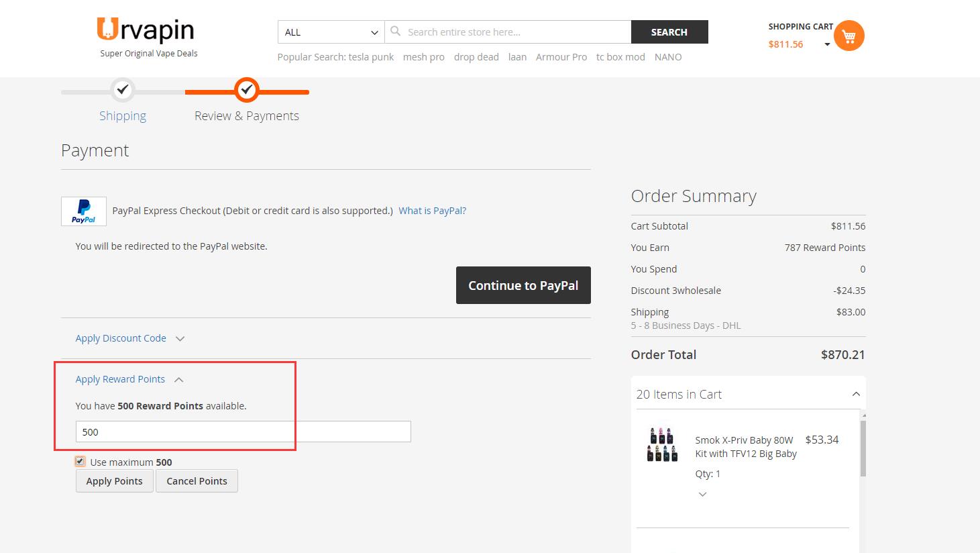
Task: Click the SHOPPING CART label
Action: pyautogui.click(x=801, y=27)
